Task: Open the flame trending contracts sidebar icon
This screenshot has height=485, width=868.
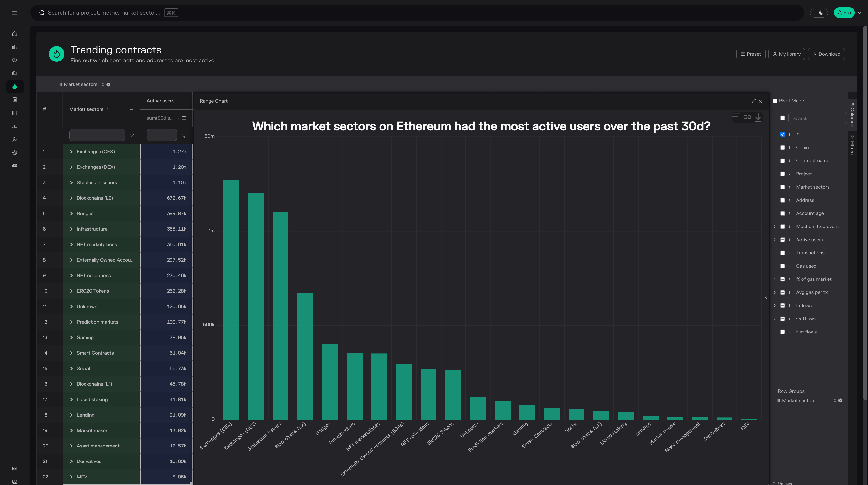Action: click(15, 87)
